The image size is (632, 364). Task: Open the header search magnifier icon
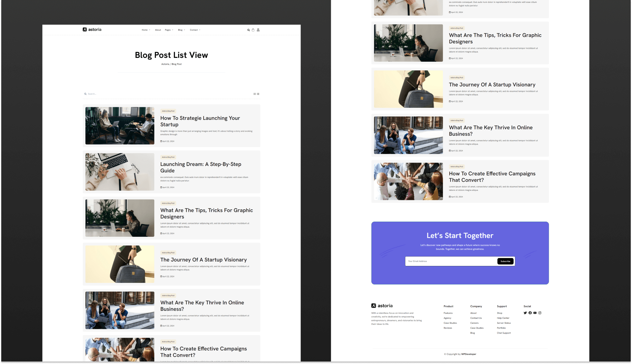pyautogui.click(x=248, y=30)
